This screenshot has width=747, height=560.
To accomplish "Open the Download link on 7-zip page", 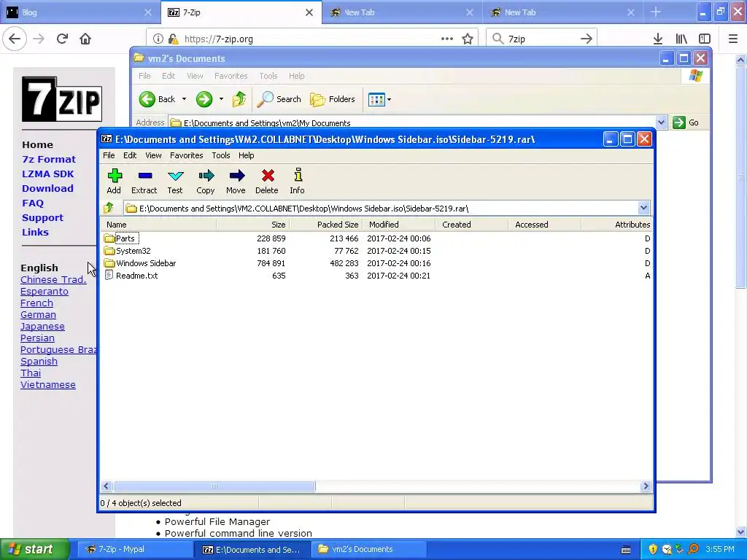I will click(x=47, y=188).
